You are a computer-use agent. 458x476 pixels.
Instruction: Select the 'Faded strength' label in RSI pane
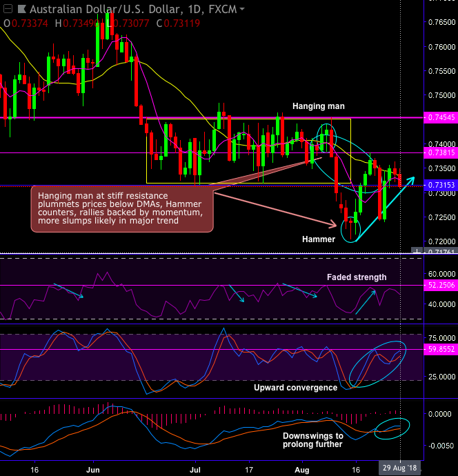click(x=357, y=277)
